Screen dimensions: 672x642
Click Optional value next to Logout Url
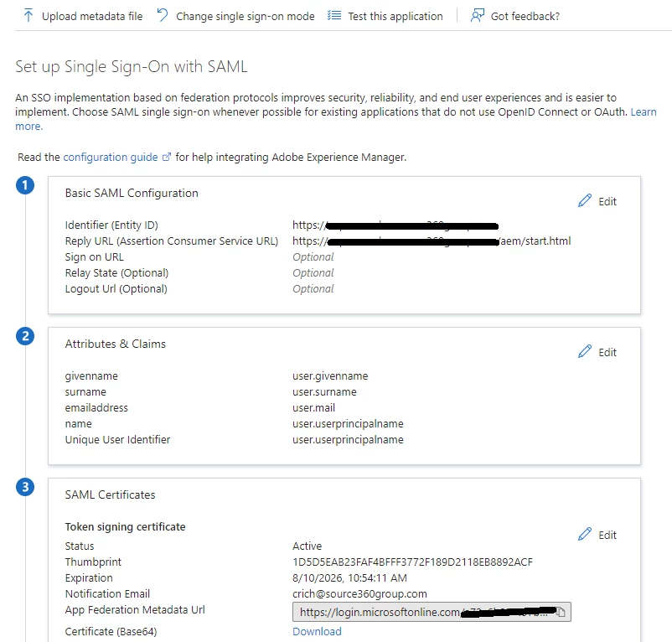(x=313, y=288)
